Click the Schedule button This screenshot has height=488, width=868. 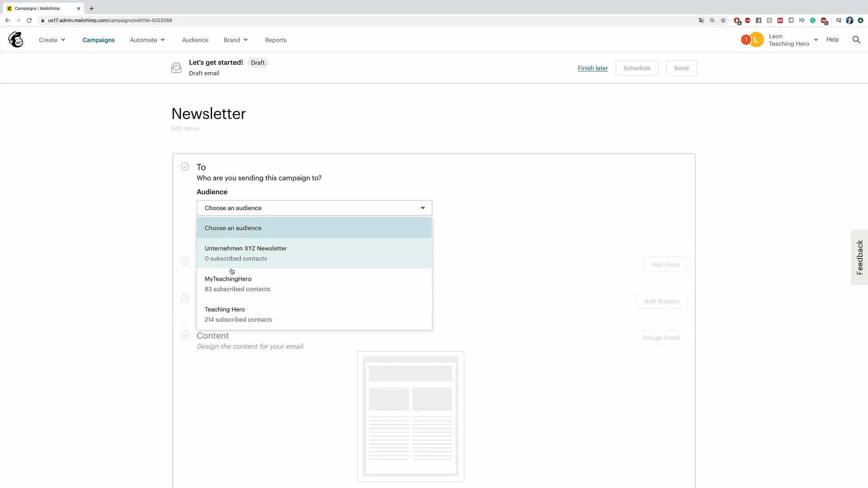click(637, 67)
